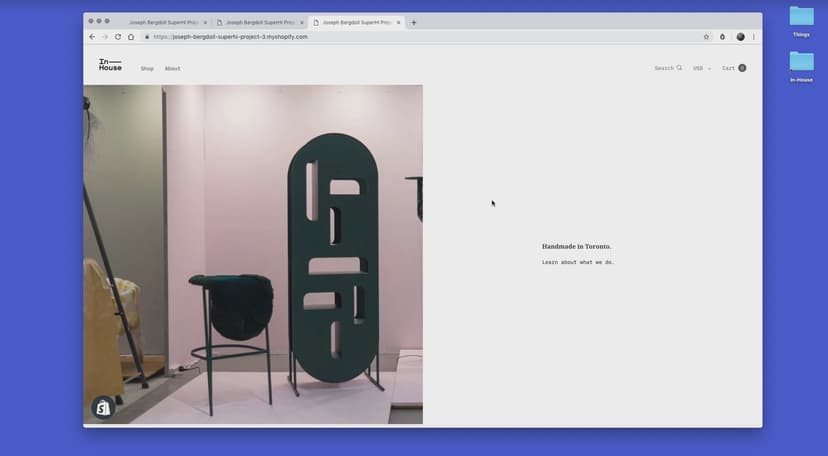
Task: Follow the 'Learn about what we do.' link
Action: point(578,262)
